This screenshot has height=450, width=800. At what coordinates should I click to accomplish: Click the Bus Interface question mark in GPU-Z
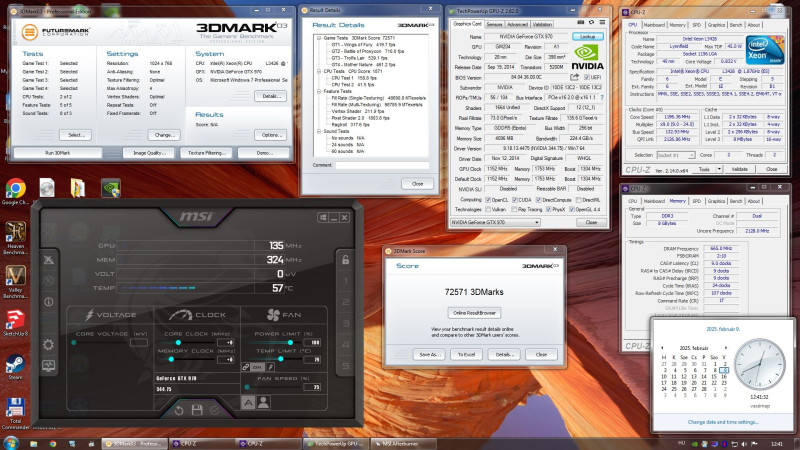click(x=602, y=97)
